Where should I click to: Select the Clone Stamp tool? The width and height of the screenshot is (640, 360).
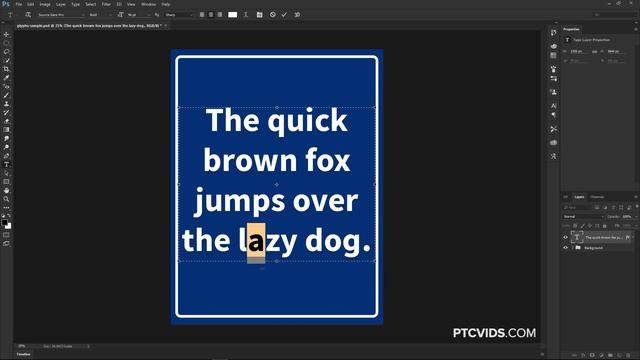[x=6, y=104]
